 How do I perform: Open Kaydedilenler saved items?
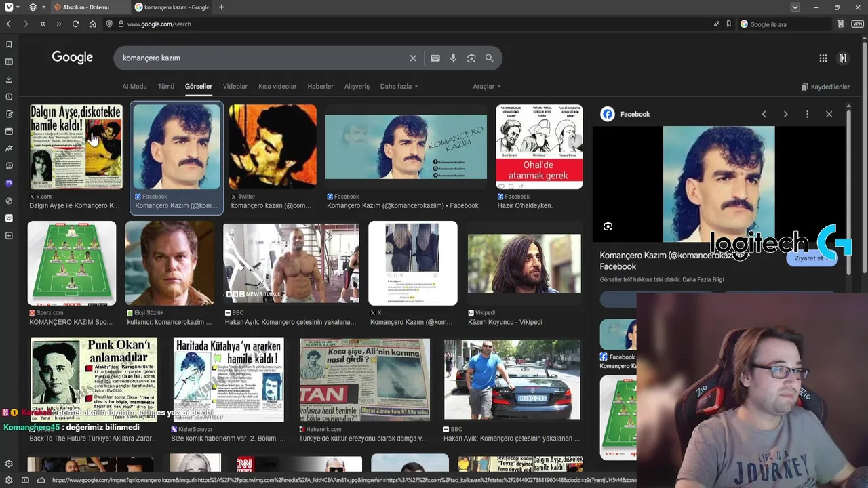click(x=825, y=87)
